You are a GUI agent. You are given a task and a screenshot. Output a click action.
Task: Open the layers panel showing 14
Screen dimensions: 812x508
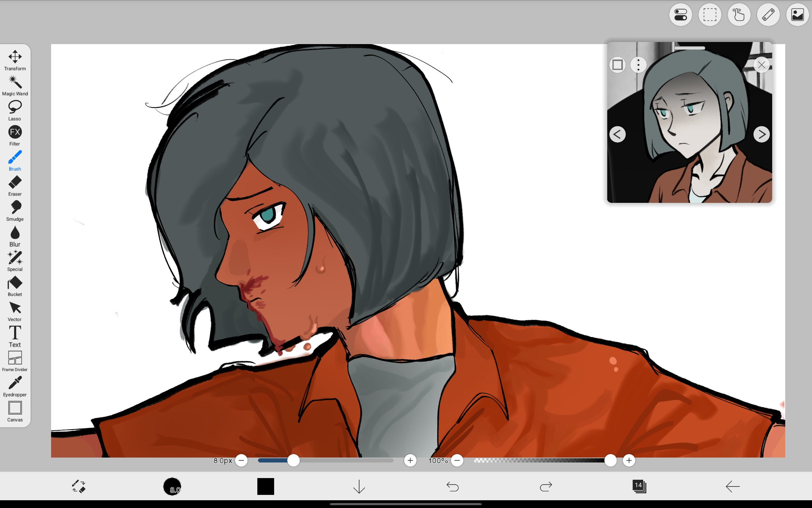click(x=639, y=486)
